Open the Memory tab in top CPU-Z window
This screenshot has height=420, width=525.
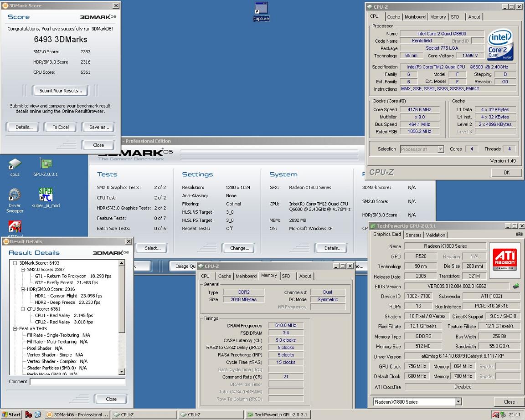pos(438,17)
